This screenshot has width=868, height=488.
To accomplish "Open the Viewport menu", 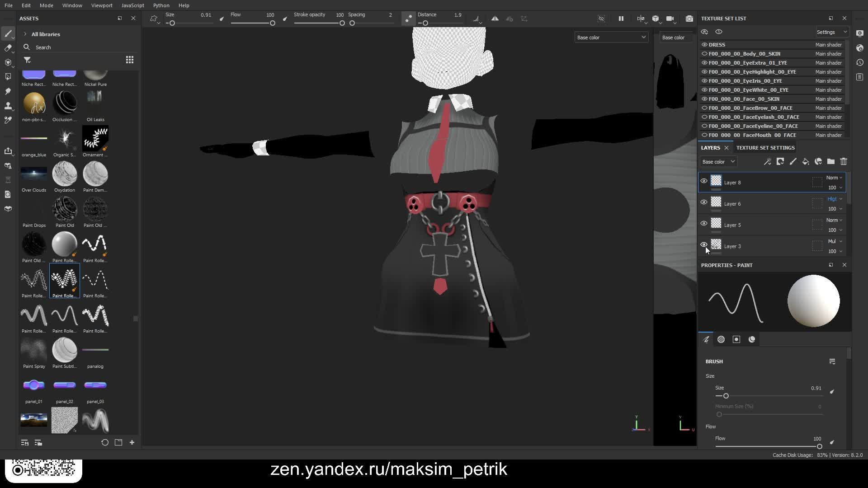I will tap(102, 5).
